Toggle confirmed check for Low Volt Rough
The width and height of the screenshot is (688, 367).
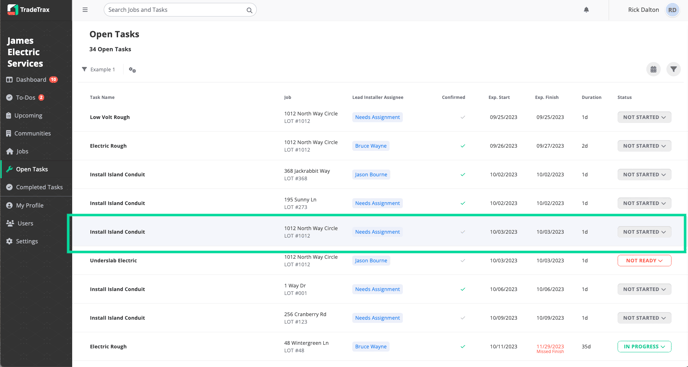462,117
